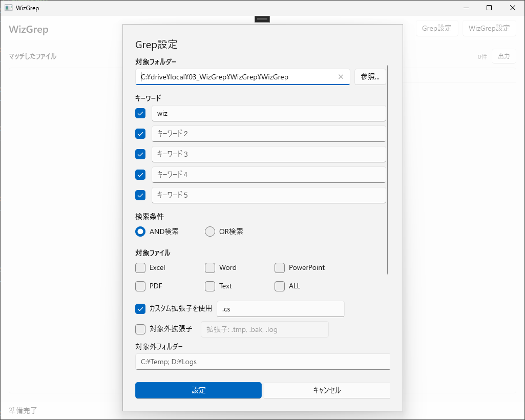
Task: Click the マッチしたファイル heading
Action: click(x=32, y=56)
